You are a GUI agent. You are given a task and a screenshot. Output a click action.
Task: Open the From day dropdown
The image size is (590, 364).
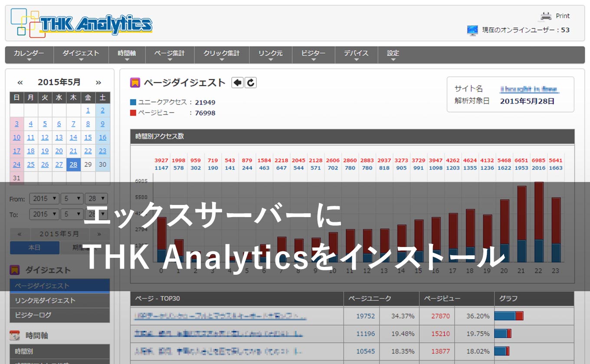pos(96,198)
